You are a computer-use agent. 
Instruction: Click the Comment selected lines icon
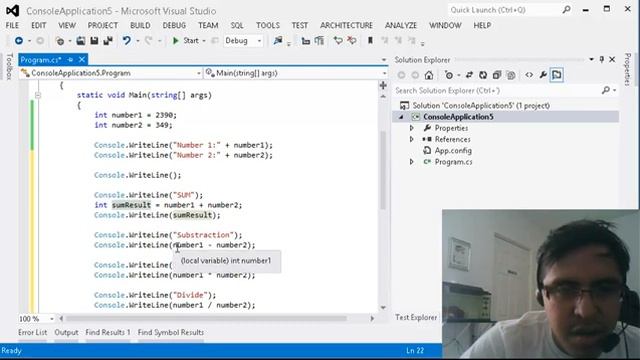(338, 40)
